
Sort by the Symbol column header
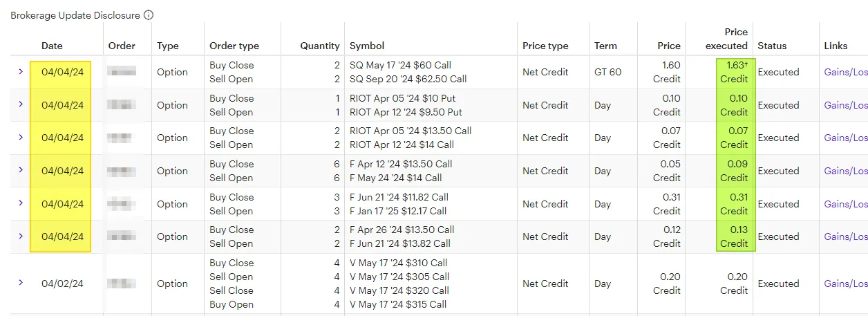[367, 46]
